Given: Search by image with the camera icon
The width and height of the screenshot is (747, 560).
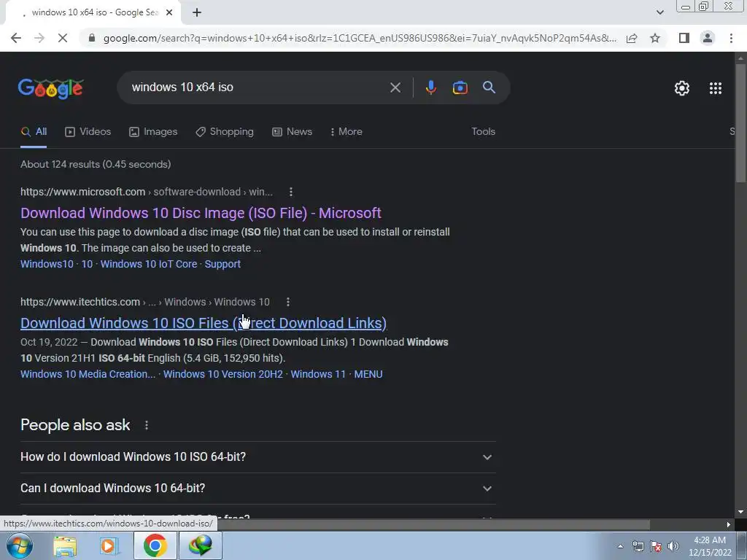Looking at the screenshot, I should [460, 87].
